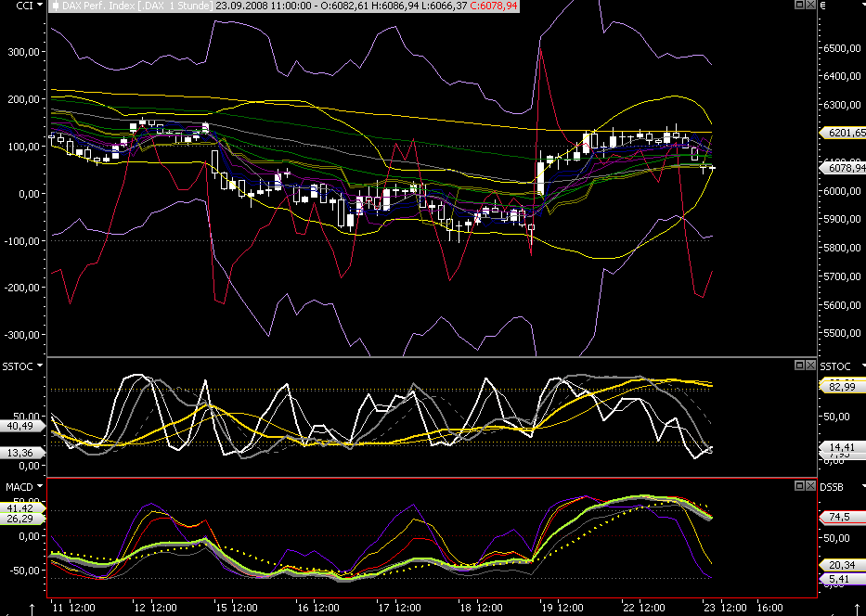Click the 5700,00 price scale label

click(x=842, y=276)
